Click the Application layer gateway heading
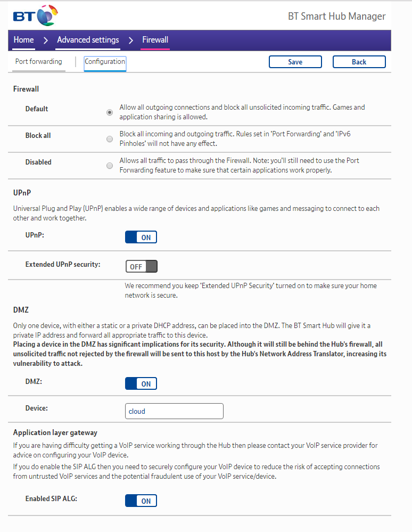 (x=55, y=432)
